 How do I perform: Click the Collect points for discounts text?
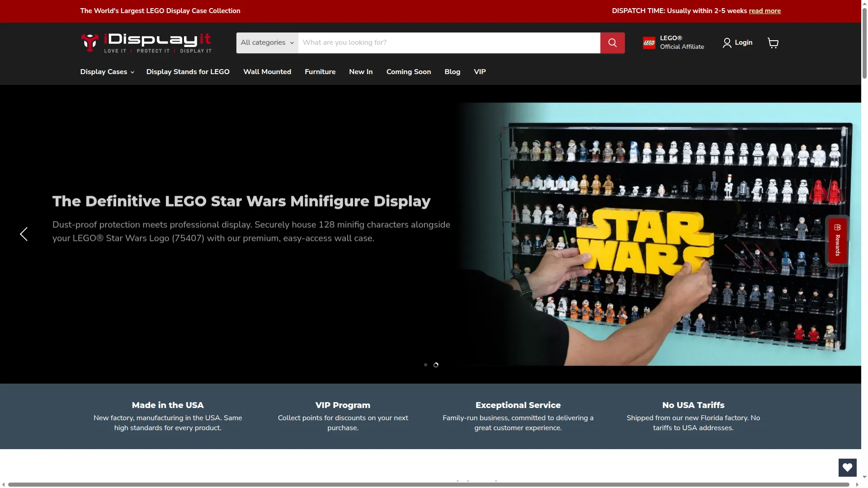click(343, 423)
